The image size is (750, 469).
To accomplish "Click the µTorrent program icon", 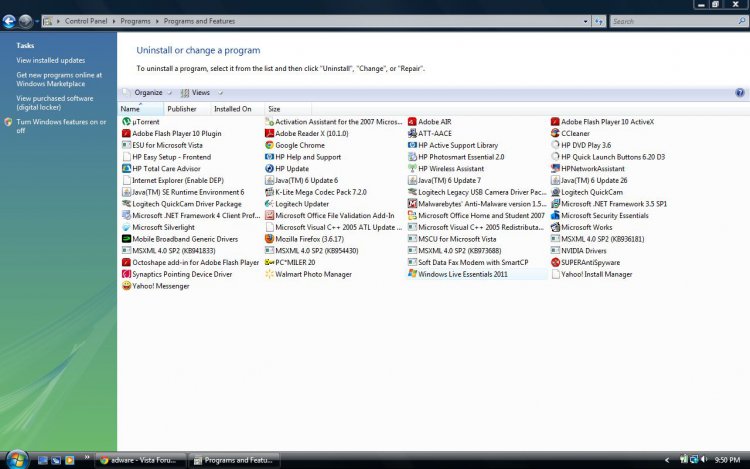I will point(126,122).
